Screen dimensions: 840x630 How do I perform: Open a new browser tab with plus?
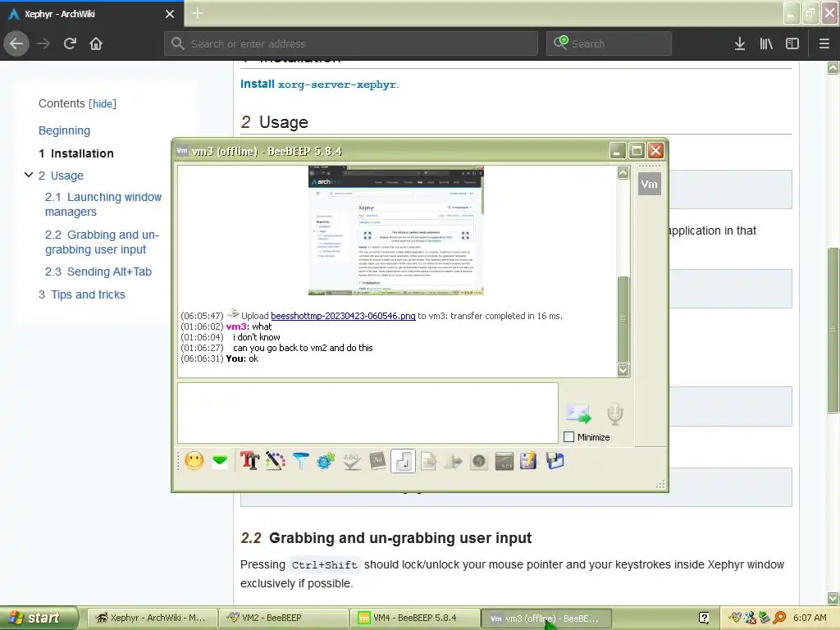coord(198,13)
